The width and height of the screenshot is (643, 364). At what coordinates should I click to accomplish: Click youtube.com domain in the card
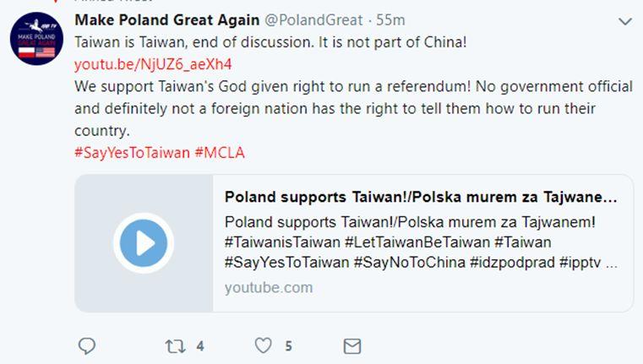(268, 287)
